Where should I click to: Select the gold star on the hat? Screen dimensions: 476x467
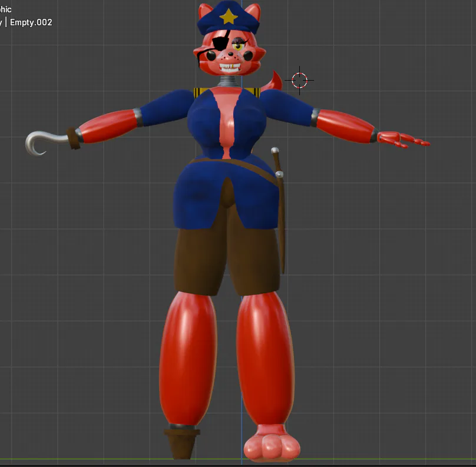click(229, 16)
